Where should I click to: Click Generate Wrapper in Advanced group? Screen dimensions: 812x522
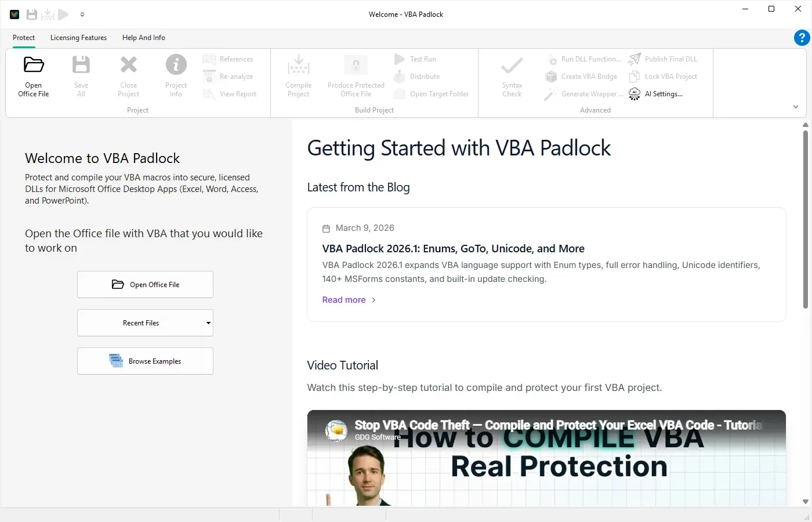tap(584, 94)
